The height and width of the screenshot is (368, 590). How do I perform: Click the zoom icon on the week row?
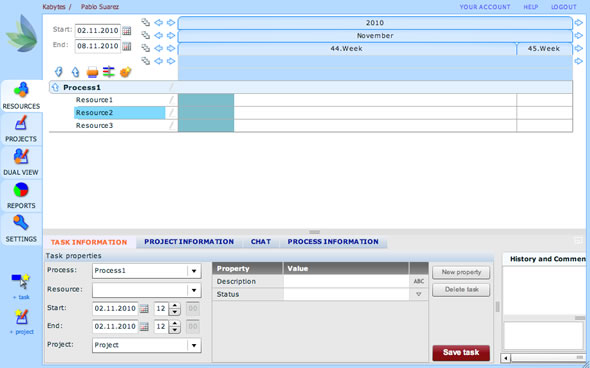[146, 48]
